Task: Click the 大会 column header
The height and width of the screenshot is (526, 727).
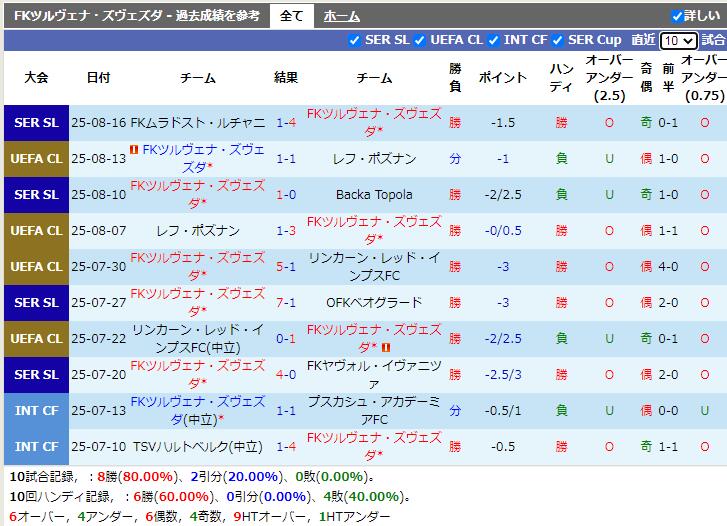Action: [37, 77]
